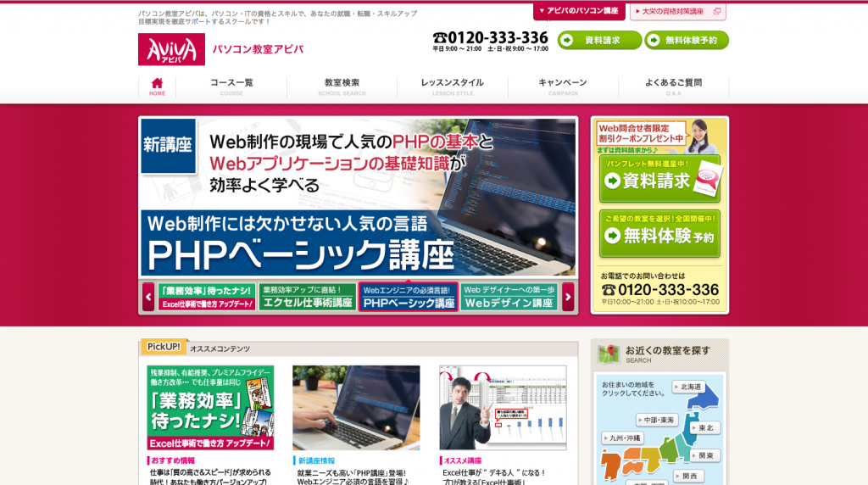This screenshot has height=485, width=868.
Task: Select 関東 on the region map
Action: [704, 455]
